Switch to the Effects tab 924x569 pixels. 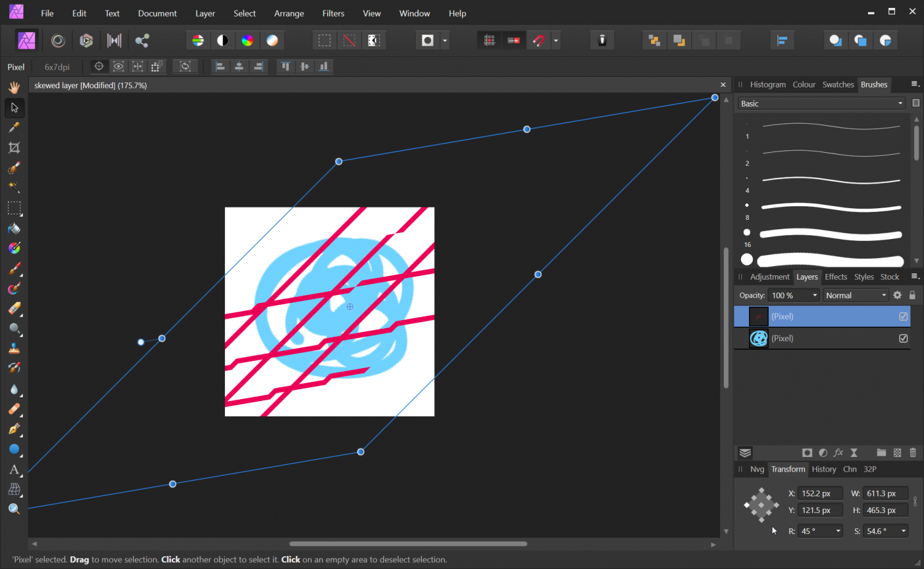click(836, 277)
